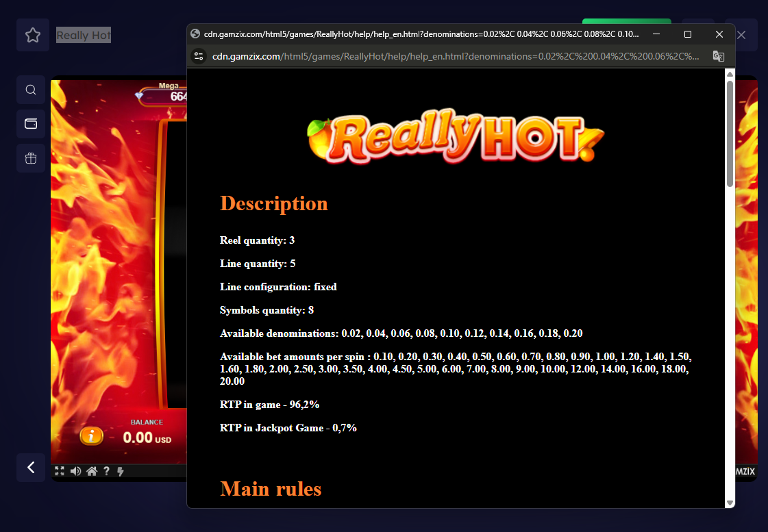This screenshot has width=768, height=532.
Task: Toggle fullscreen in the game toolbar
Action: 60,471
